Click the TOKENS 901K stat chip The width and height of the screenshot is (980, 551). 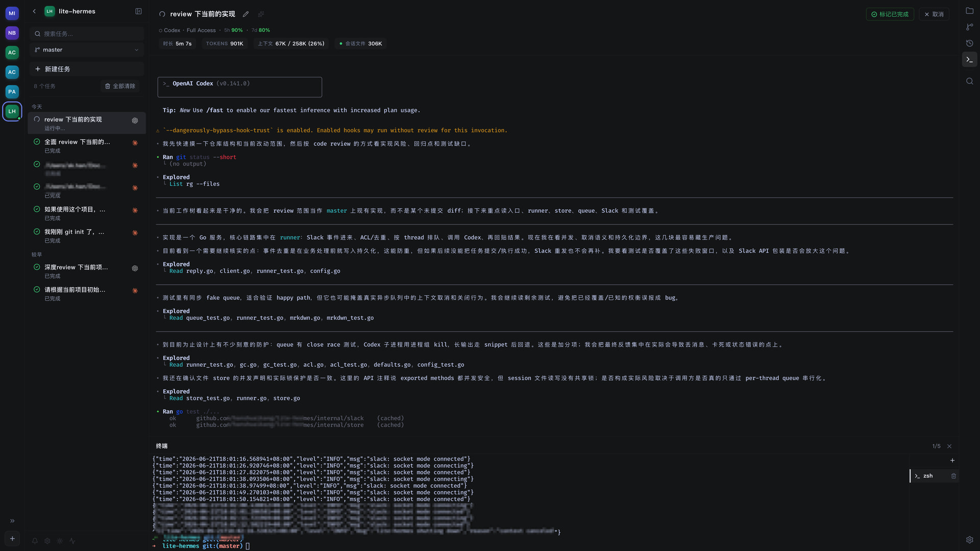225,44
